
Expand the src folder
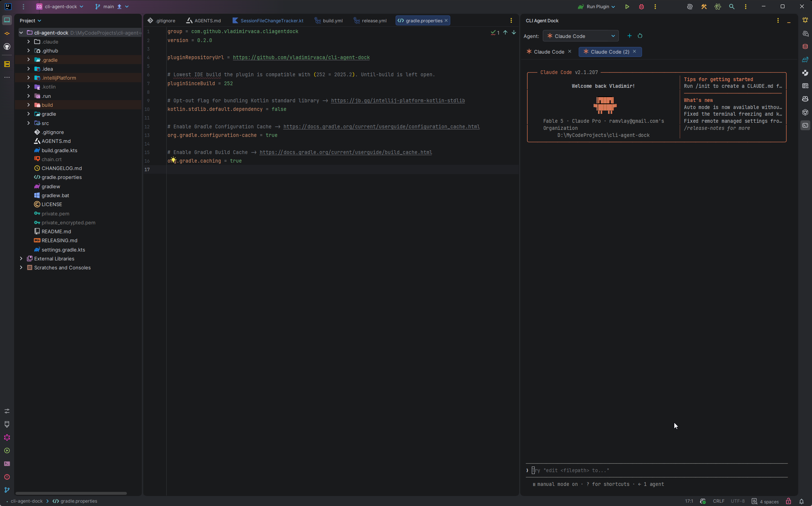(x=28, y=123)
